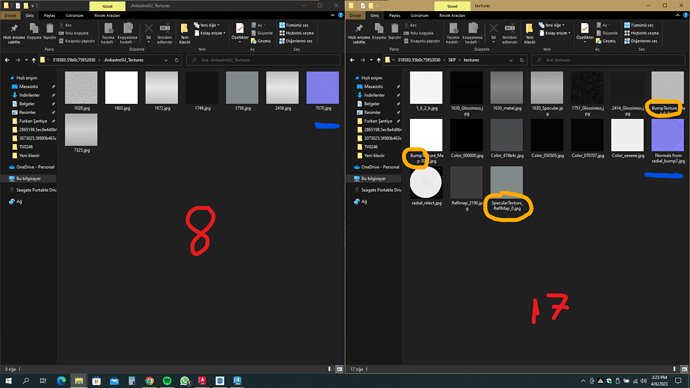Click the Sil delete icon in left window ribbon
Viewport: 690px width, 388px height.
[x=149, y=29]
